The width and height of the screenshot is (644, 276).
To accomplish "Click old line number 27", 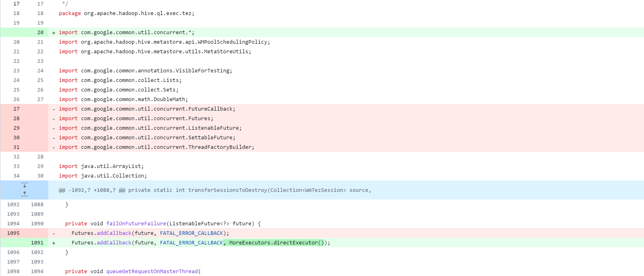I will 16,109.
